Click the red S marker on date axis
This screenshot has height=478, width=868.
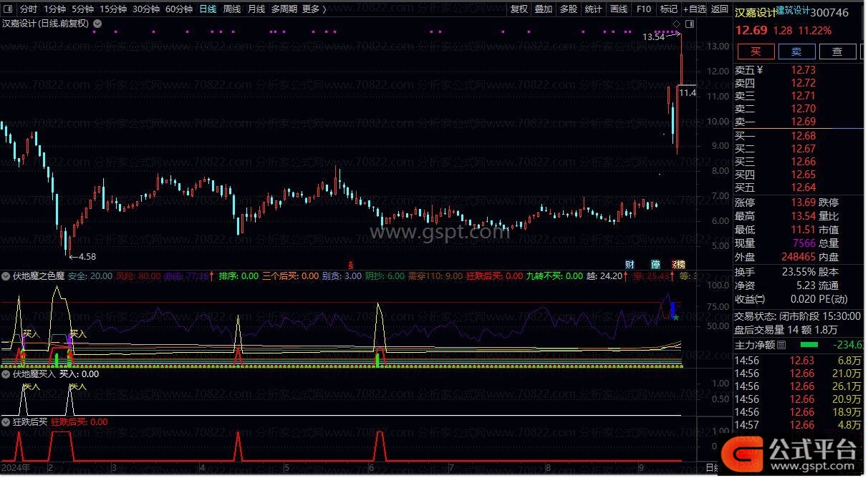pyautogui.click(x=351, y=264)
